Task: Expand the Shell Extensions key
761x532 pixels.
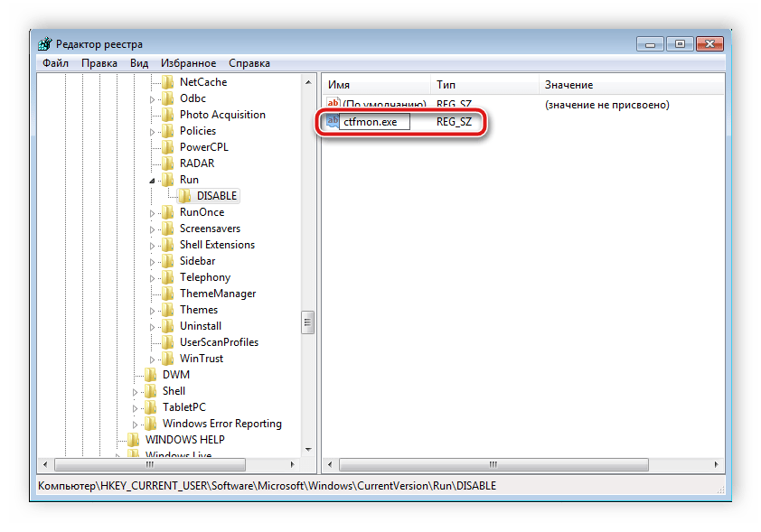Action: [x=153, y=245]
